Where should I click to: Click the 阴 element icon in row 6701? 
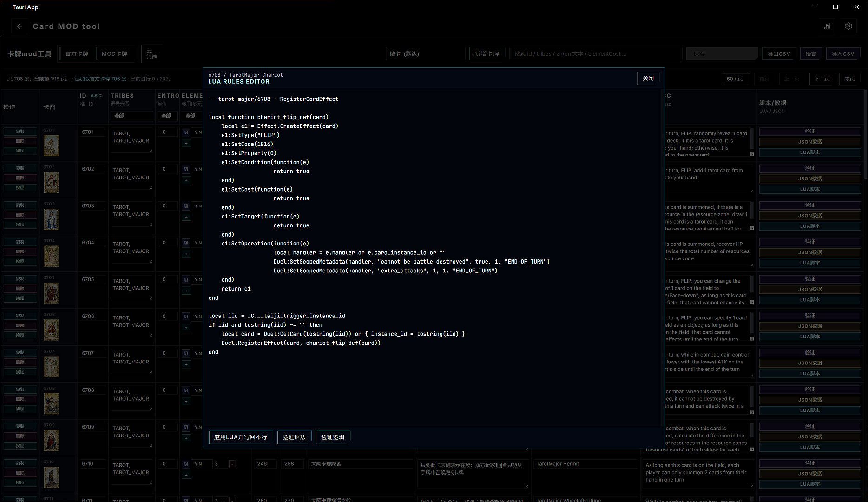[x=186, y=132]
